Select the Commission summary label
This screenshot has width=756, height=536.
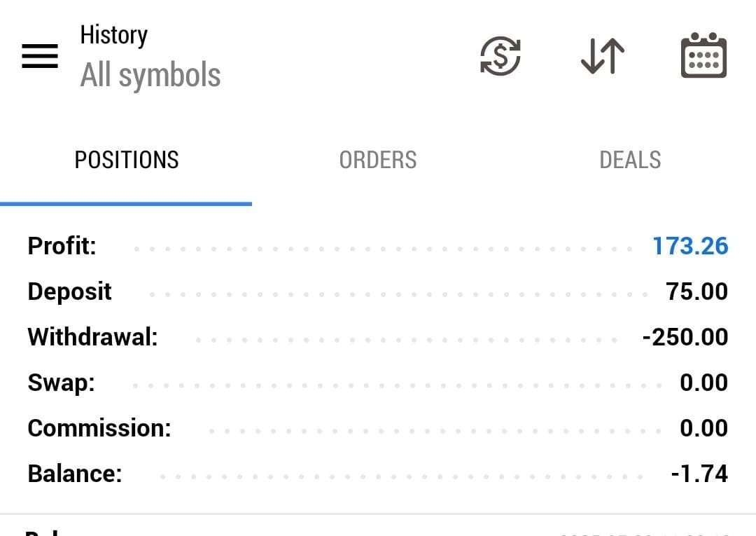99,428
